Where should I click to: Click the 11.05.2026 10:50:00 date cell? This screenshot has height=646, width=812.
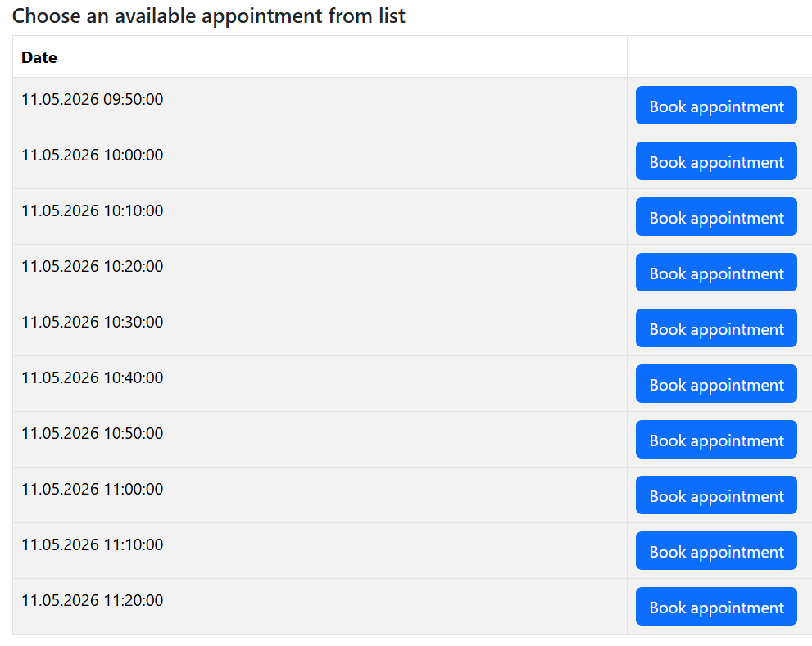(93, 434)
